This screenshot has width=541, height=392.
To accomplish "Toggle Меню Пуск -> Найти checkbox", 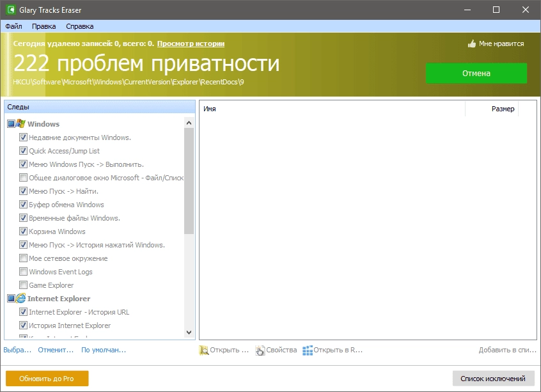I will (23, 191).
